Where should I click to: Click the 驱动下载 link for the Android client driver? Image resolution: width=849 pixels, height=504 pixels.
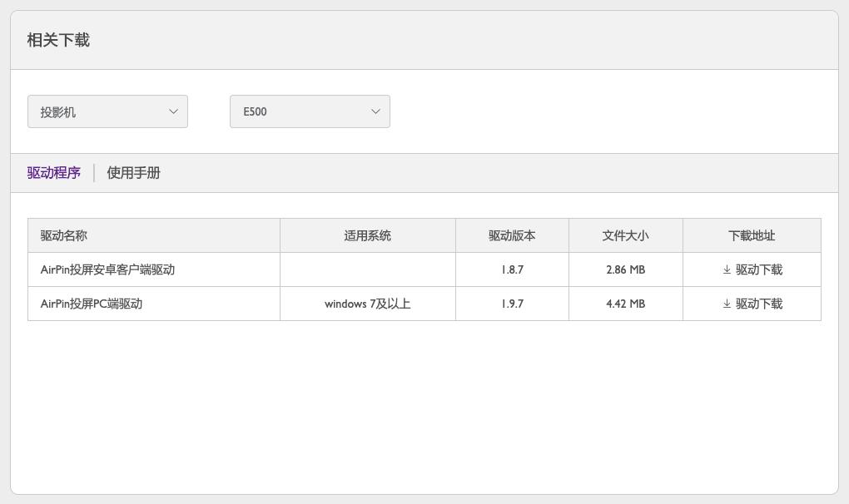(758, 269)
